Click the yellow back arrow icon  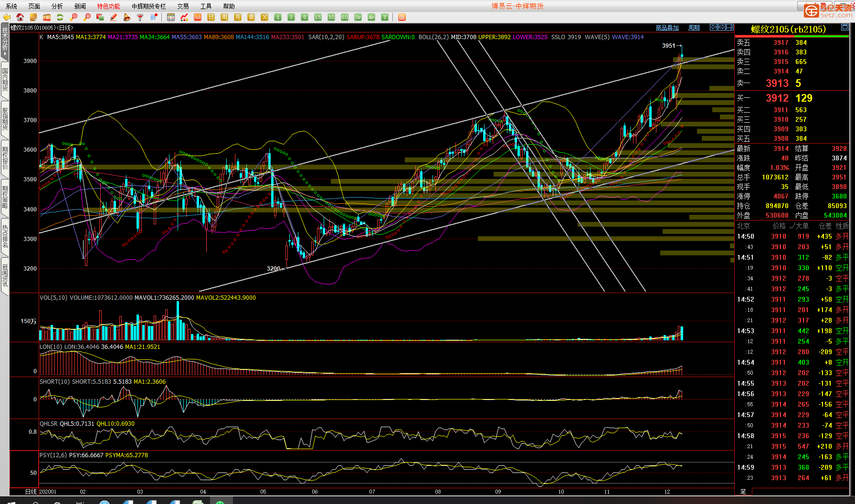click(7, 17)
